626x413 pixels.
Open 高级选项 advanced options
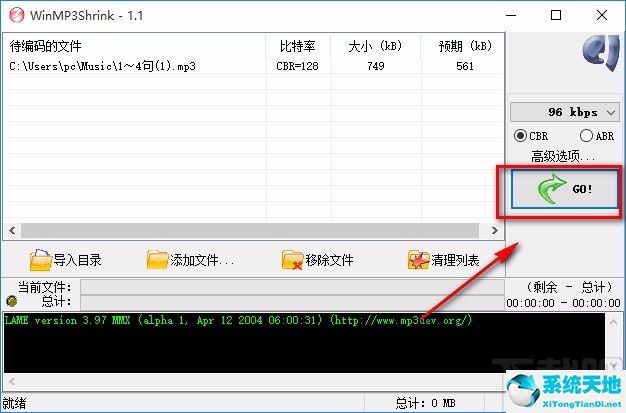(x=563, y=156)
